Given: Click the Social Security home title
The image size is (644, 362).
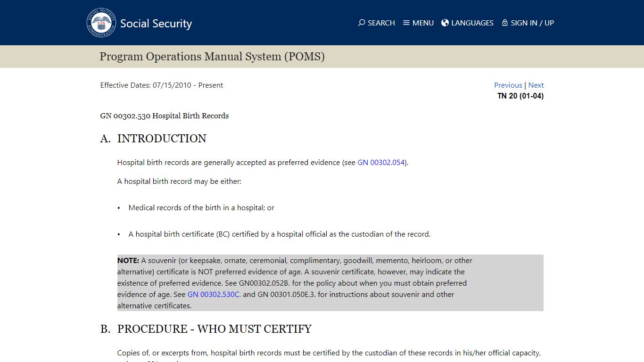Looking at the screenshot, I should [156, 24].
